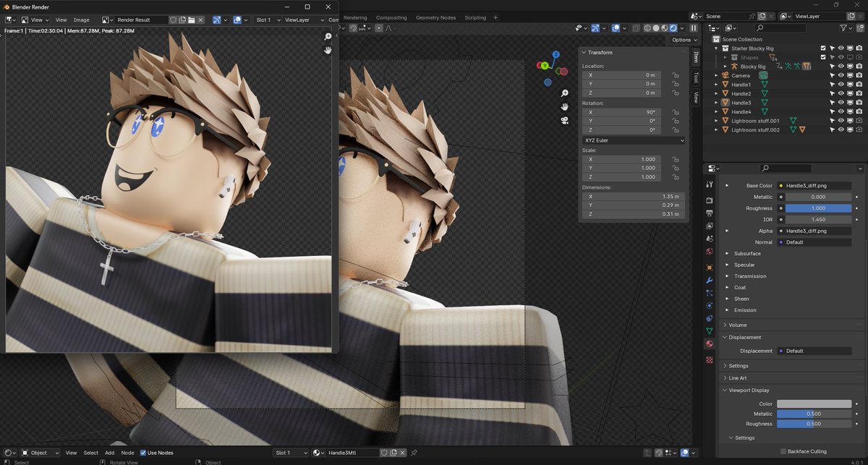Viewport: 868px width, 465px height.
Task: Expand the Handle2 tree item in outliner
Action: point(716,94)
